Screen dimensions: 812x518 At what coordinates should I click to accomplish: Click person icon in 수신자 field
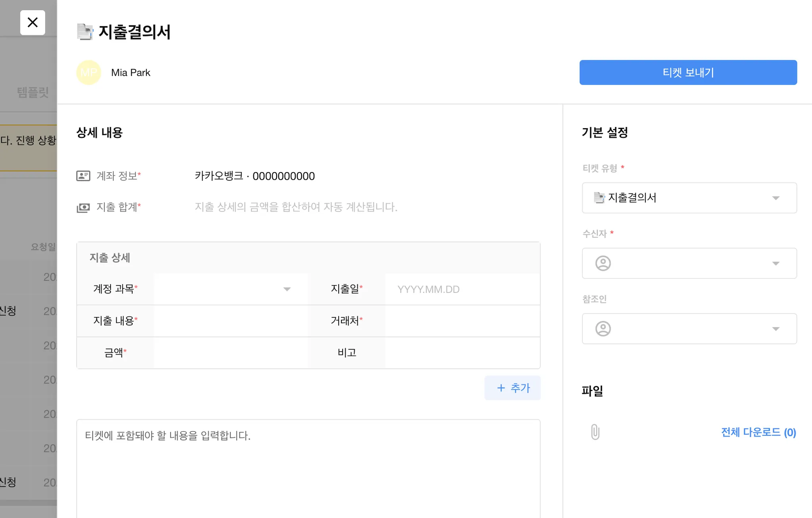coord(603,263)
